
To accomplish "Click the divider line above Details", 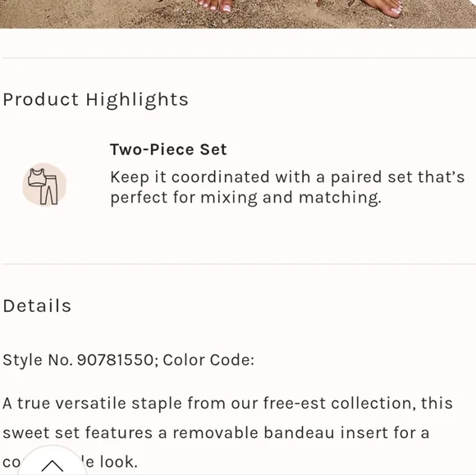I will coord(239,264).
